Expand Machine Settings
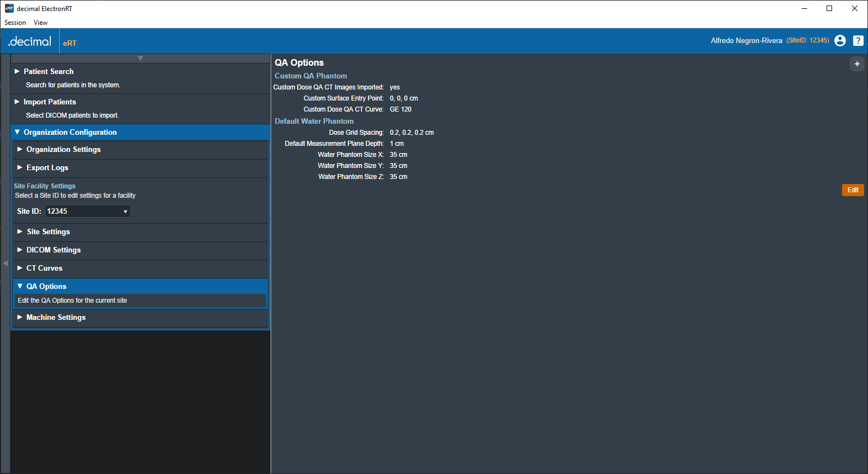This screenshot has width=868, height=474. tap(140, 317)
